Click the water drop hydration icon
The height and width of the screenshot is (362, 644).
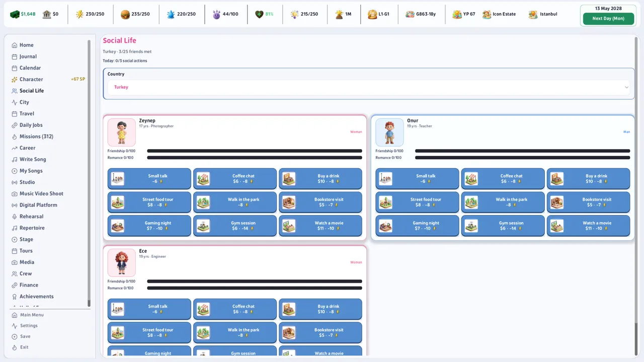[x=171, y=14]
